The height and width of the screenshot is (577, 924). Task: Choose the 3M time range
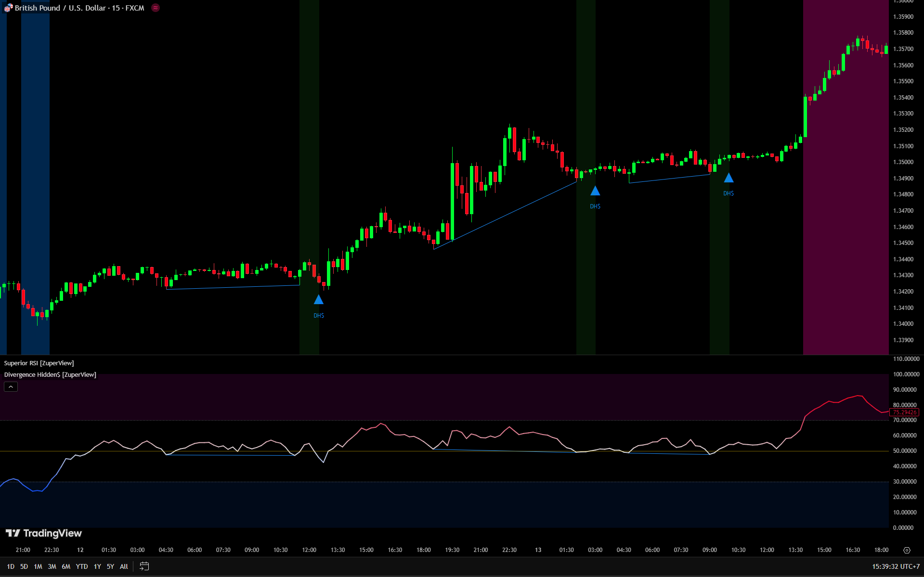tap(52, 566)
